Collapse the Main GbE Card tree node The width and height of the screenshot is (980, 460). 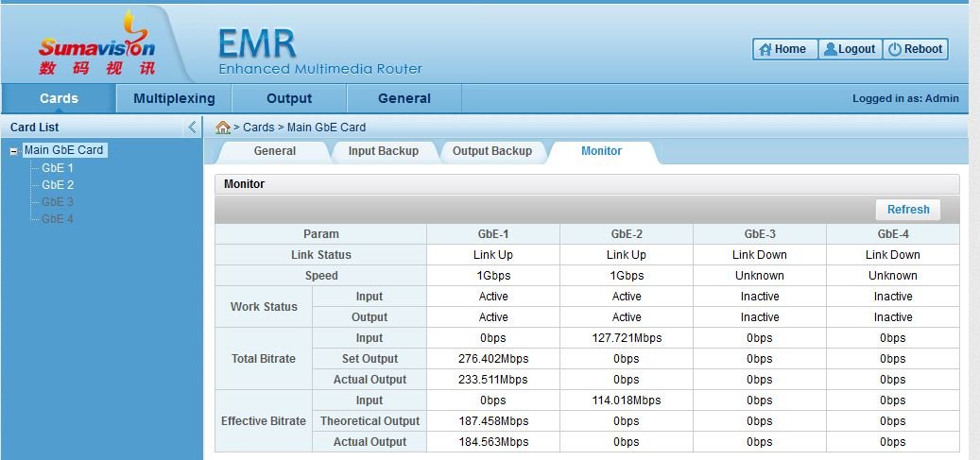coord(14,150)
